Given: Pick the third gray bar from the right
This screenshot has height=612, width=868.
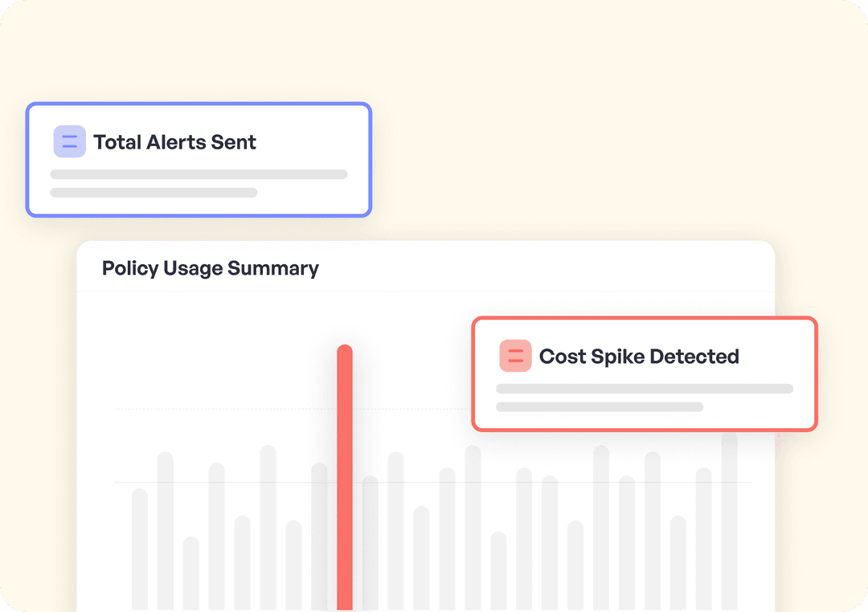Looking at the screenshot, I should [x=678, y=563].
